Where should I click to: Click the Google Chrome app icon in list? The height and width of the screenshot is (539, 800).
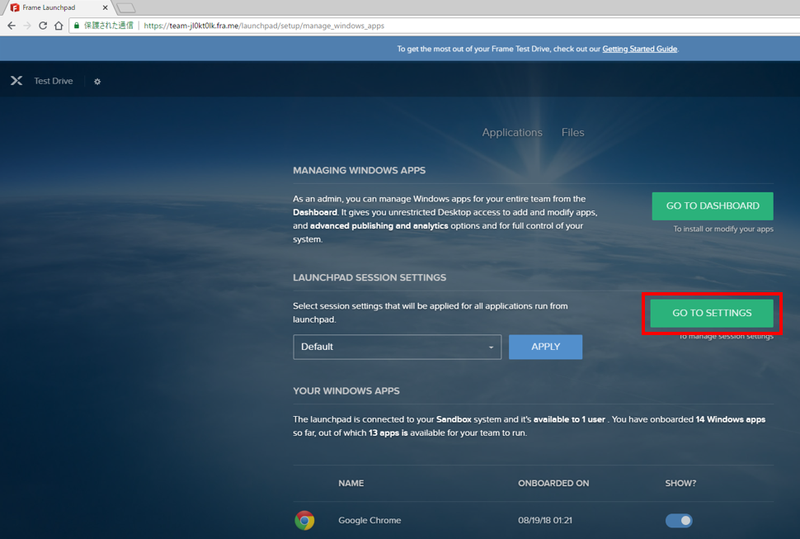305,520
